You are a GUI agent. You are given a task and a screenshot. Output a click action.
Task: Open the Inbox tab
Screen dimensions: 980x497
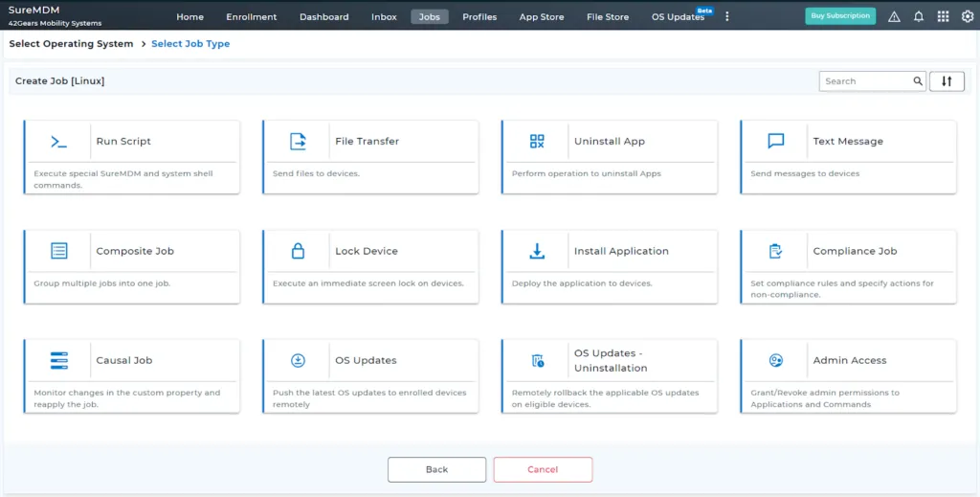pyautogui.click(x=384, y=17)
